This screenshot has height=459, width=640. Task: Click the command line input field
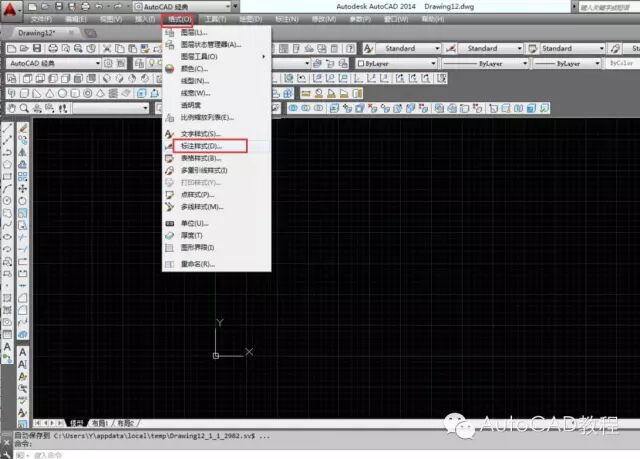pyautogui.click(x=327, y=455)
